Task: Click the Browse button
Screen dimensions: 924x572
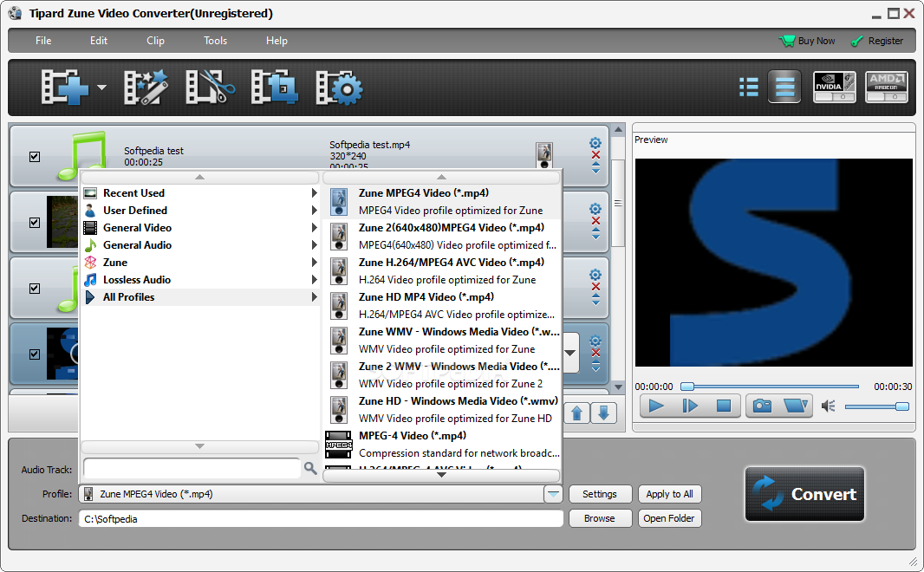Action: [600, 518]
